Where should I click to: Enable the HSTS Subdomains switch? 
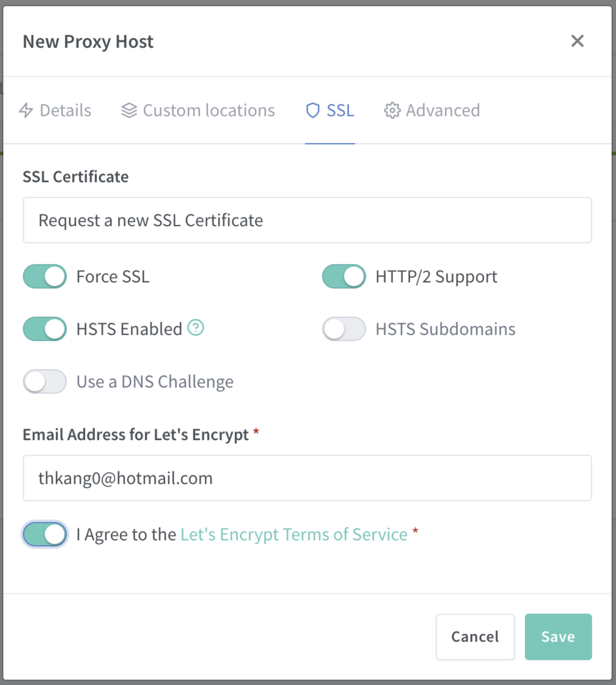click(344, 329)
